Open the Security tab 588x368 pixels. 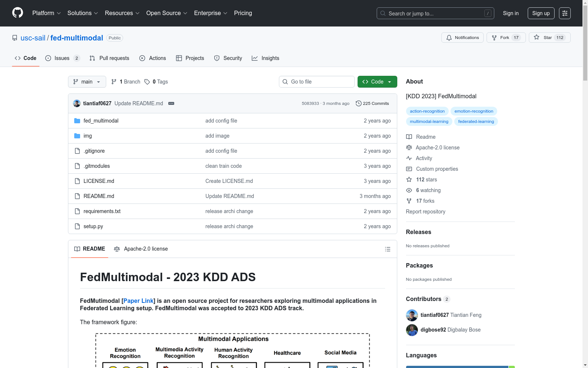[228, 58]
